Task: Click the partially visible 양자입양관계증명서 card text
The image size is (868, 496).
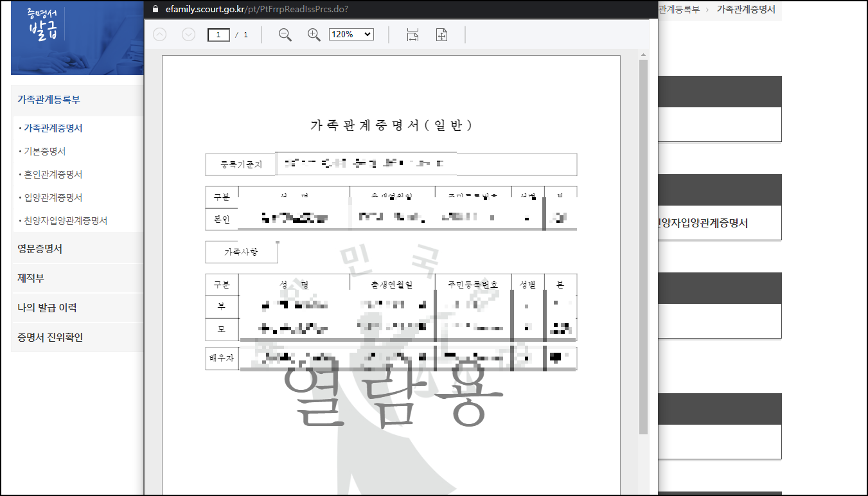Action: pos(703,224)
